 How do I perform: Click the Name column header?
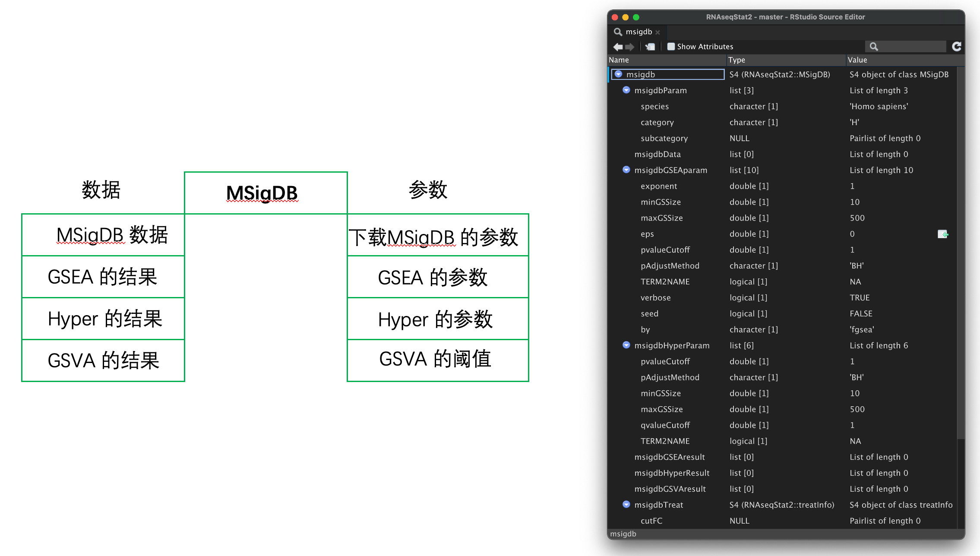[667, 60]
